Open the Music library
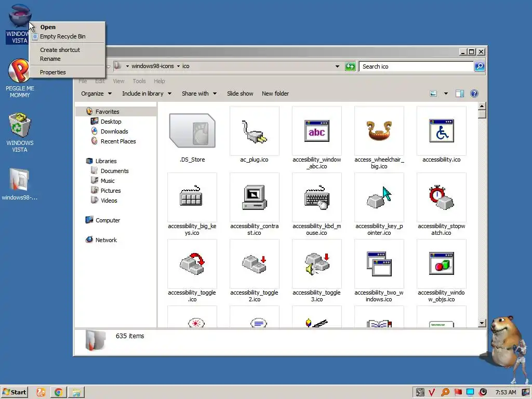Screen dimensions: 532x399 [108, 181]
